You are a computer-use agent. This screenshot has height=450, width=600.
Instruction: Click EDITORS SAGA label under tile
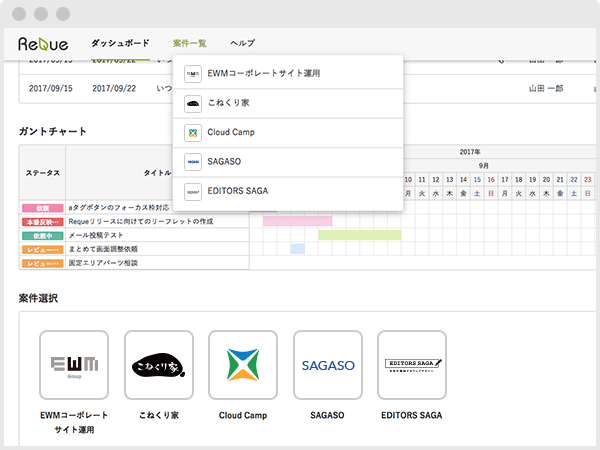(412, 415)
